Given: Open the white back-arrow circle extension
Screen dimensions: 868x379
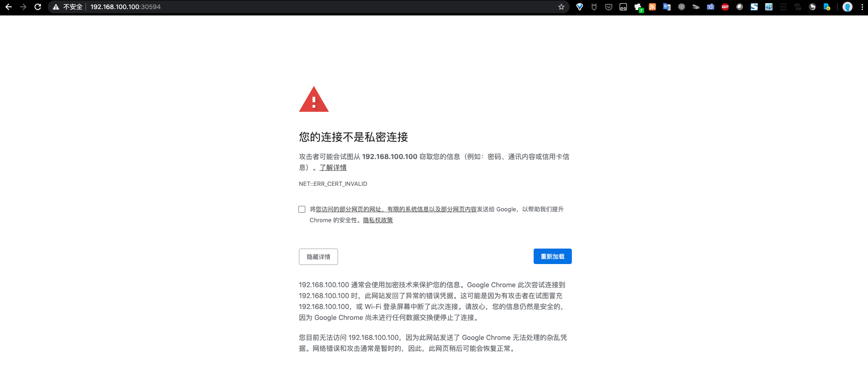Looking at the screenshot, I should coord(812,7).
